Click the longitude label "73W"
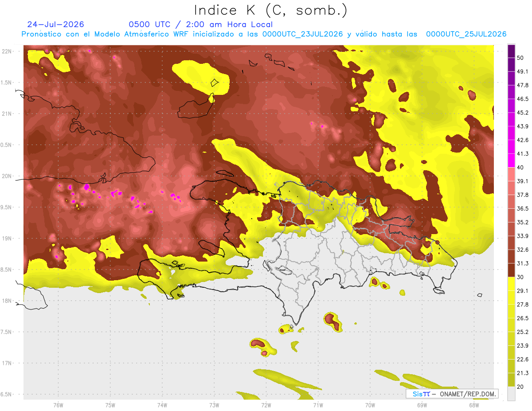This screenshot has height=411, width=532. [x=214, y=405]
